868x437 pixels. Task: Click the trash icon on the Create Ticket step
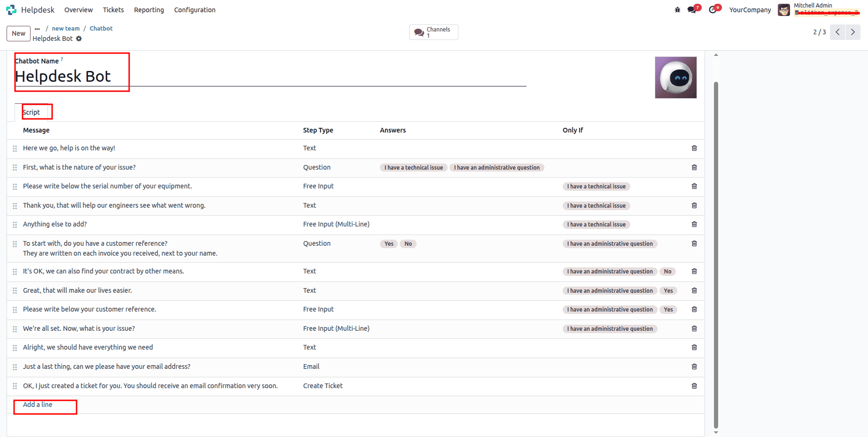pos(694,386)
